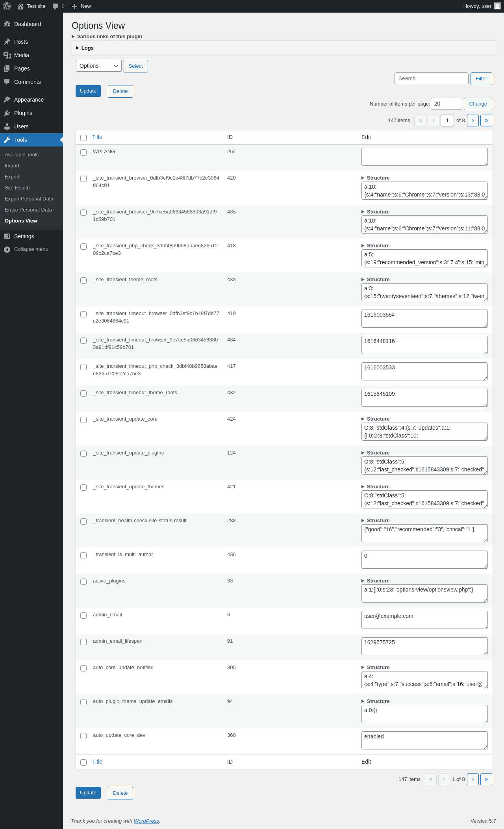Click the comments bubble icon in admin bar
Viewport: 504px width, 829px height.
click(x=55, y=6)
